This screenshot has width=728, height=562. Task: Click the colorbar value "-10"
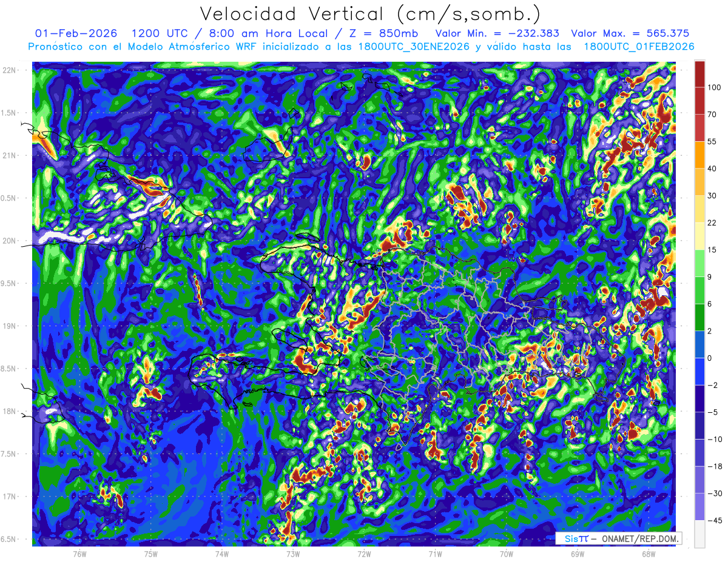(x=714, y=439)
